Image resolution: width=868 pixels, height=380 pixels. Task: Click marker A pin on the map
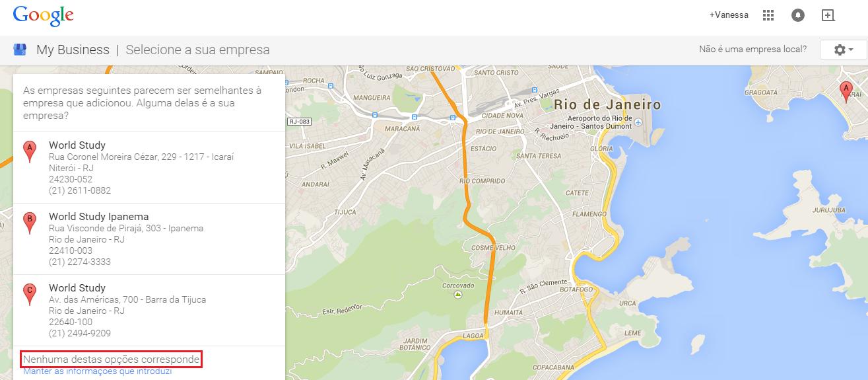coord(844,91)
